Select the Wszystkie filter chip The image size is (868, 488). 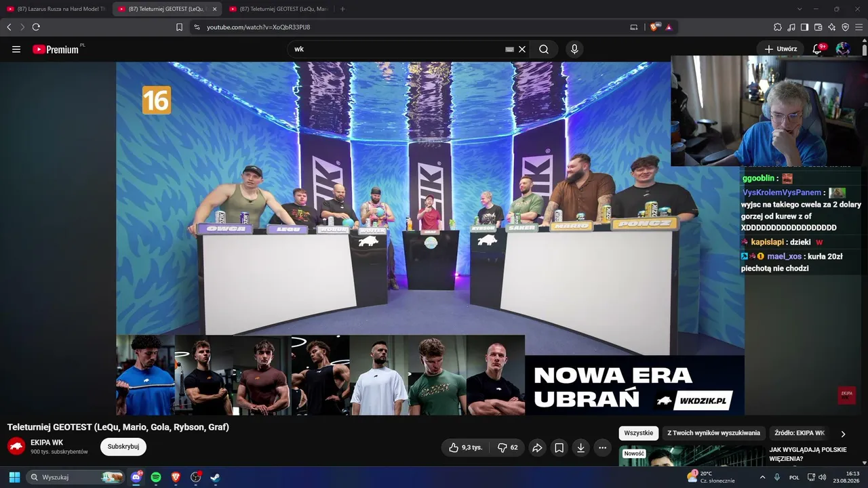click(x=638, y=433)
